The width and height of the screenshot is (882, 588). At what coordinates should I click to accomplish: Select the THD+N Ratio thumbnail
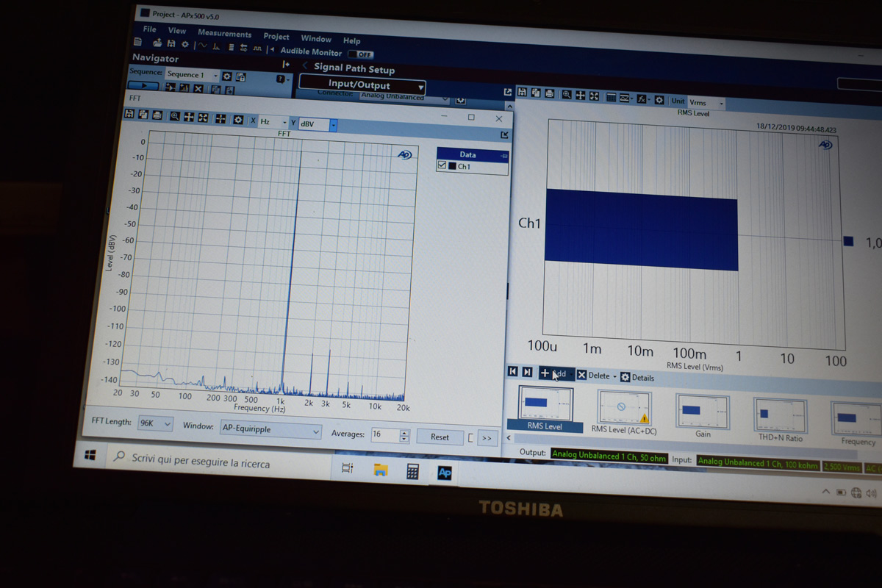pos(780,421)
